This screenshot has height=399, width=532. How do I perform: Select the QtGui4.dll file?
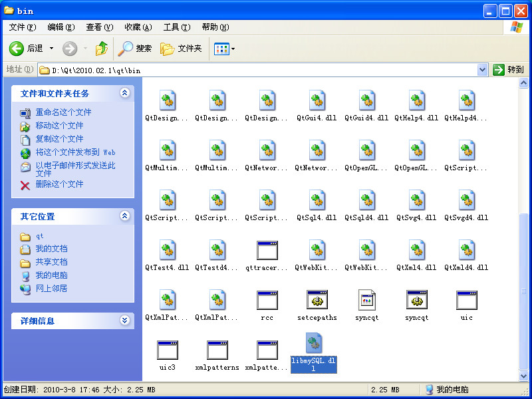[x=317, y=106]
